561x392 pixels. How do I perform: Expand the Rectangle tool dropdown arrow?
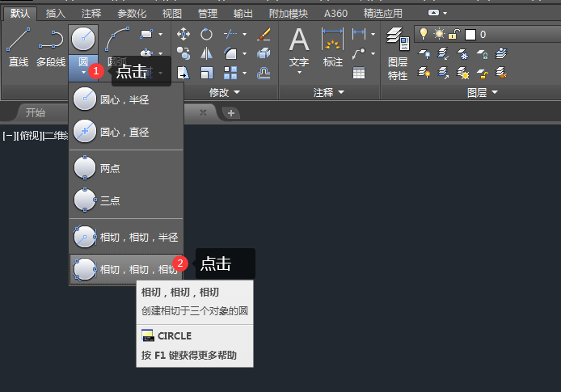(160, 34)
